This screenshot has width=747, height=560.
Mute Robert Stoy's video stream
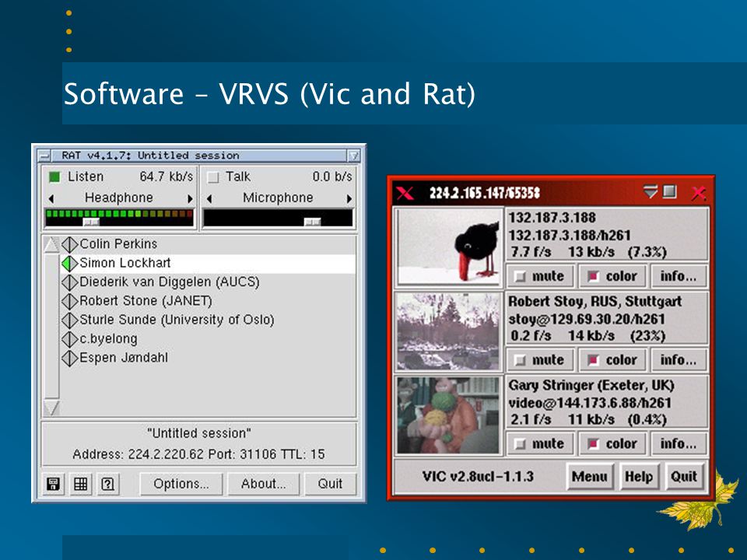tap(540, 360)
